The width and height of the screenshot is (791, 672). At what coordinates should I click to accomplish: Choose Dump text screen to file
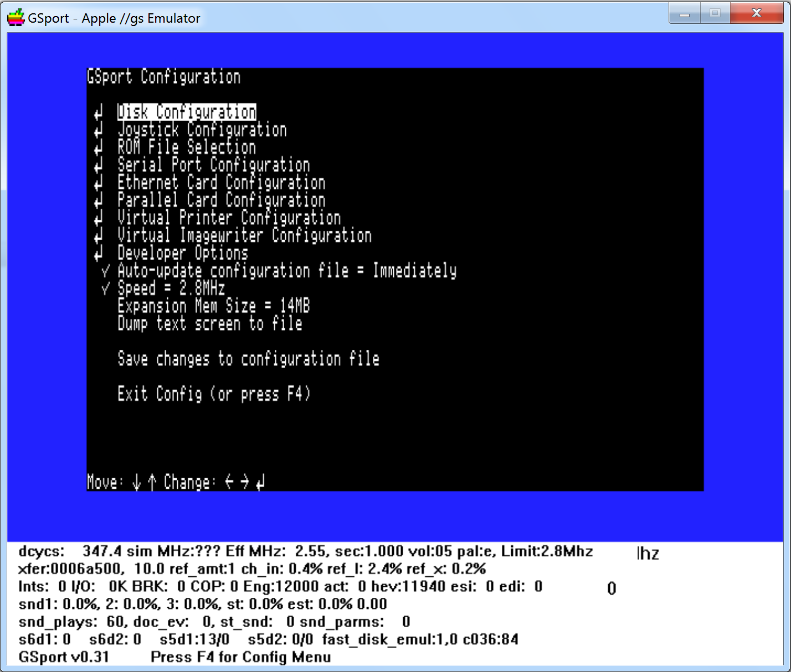click(210, 324)
